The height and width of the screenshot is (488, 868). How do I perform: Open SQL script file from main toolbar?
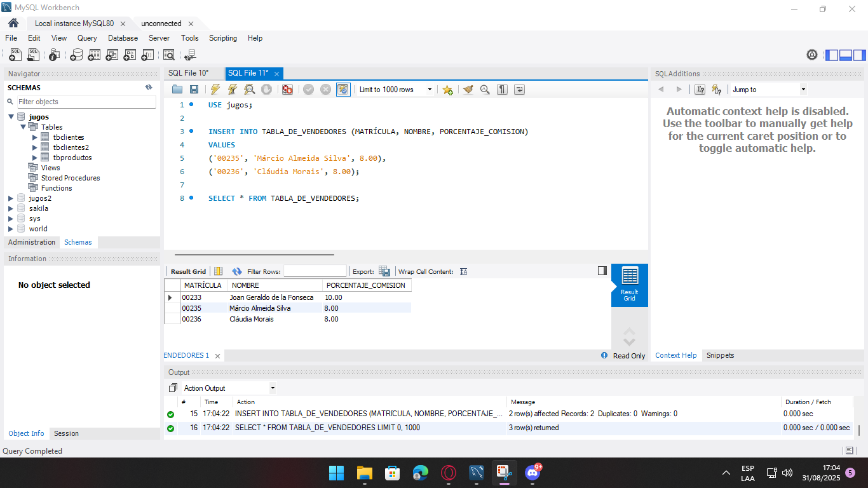33,55
